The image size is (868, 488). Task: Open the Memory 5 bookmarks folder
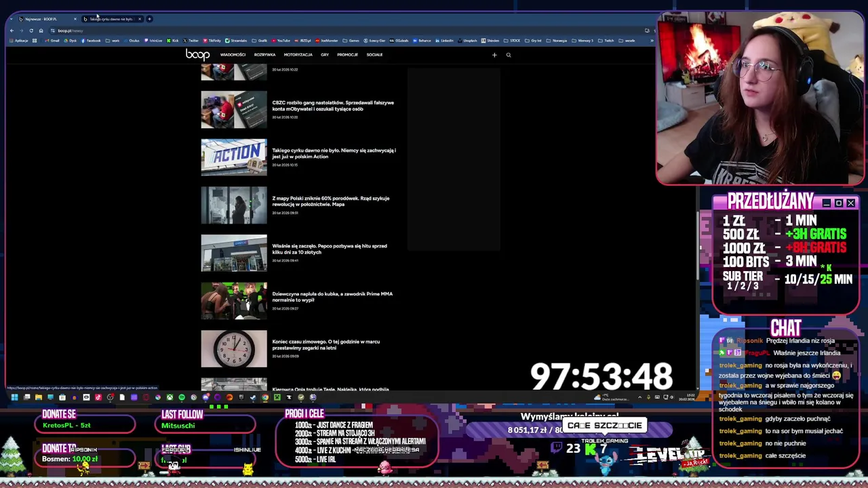[x=583, y=41]
